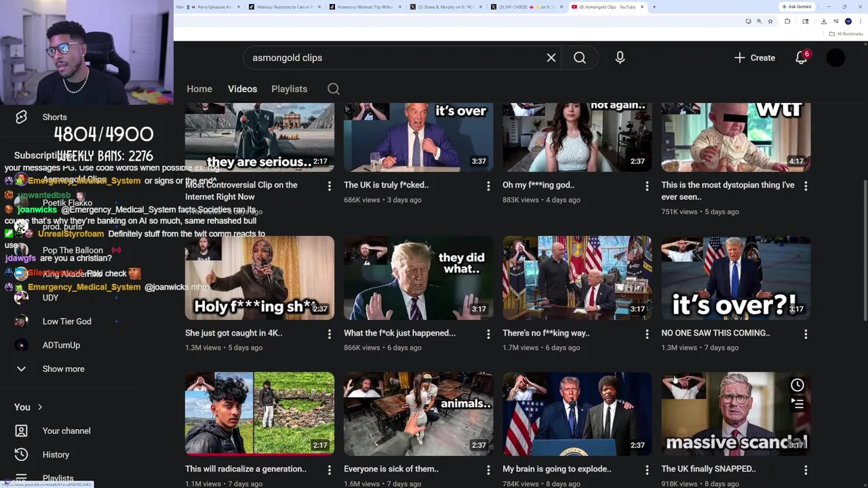868x488 pixels.
Task: Play the 'not again..' thumbnail video
Action: pyautogui.click(x=577, y=137)
